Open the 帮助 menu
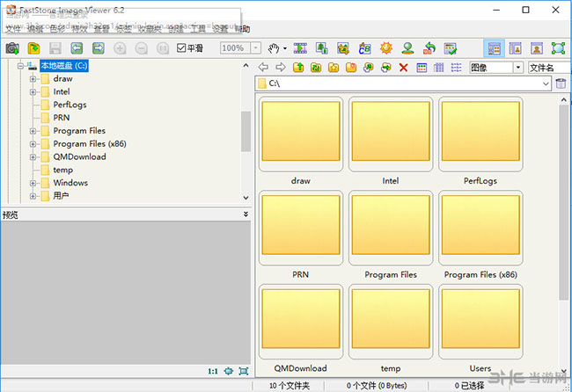 [x=242, y=29]
